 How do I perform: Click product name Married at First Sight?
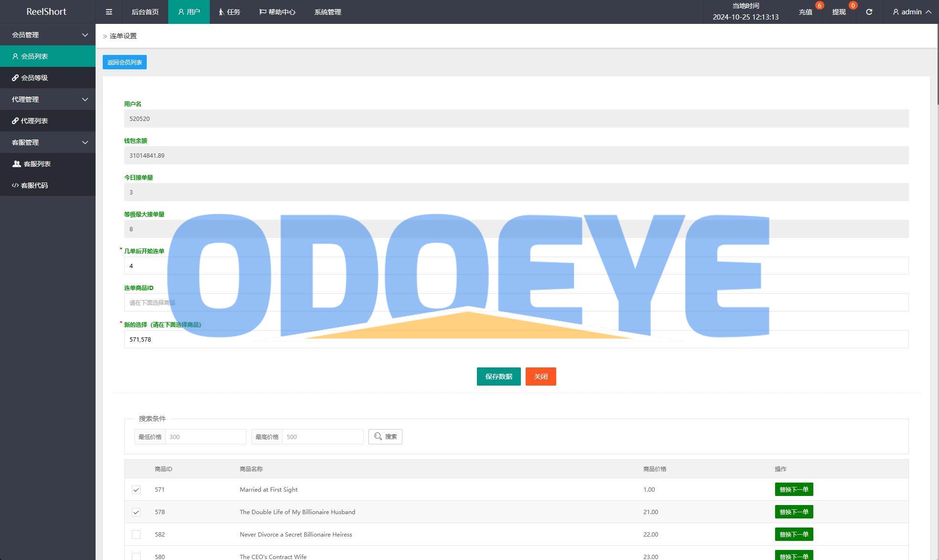269,489
